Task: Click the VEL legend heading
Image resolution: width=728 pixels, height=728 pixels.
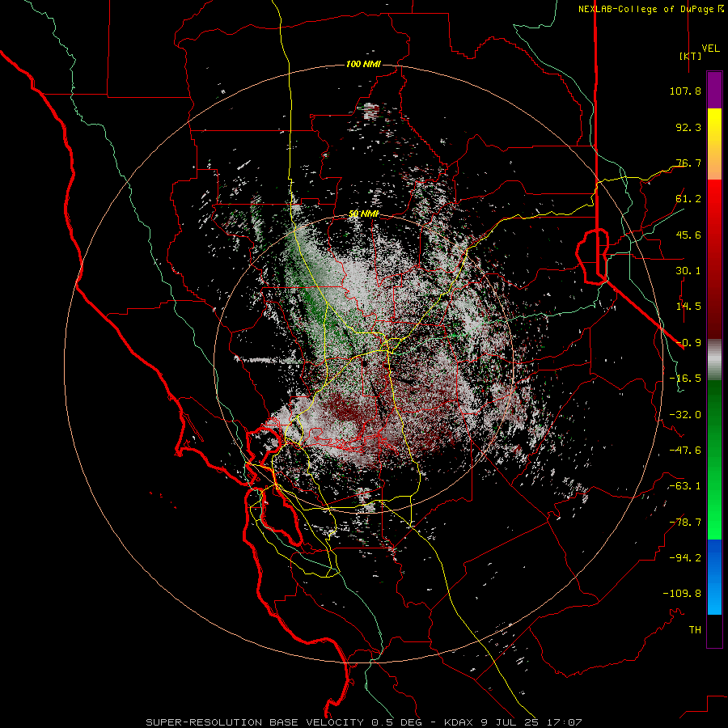Action: tap(710, 49)
